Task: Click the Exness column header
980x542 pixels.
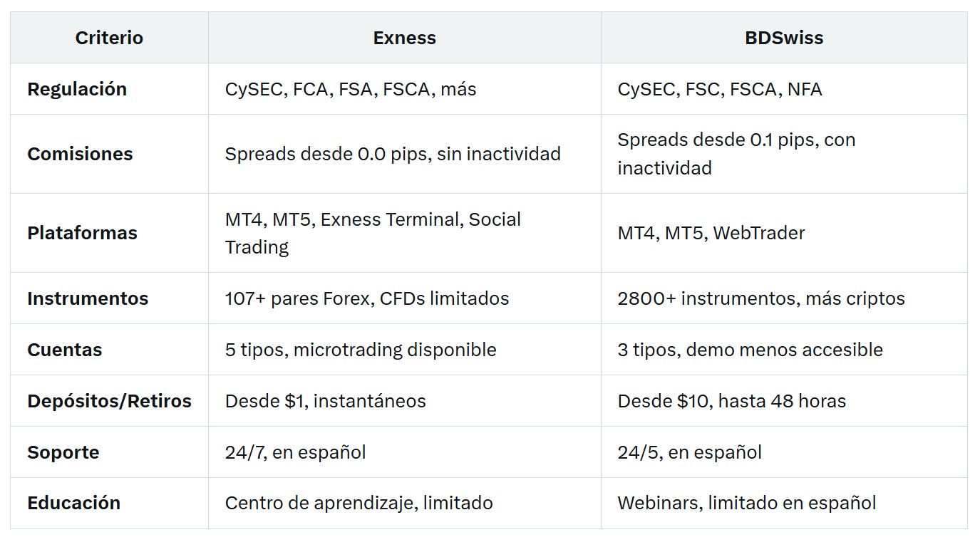Action: (x=404, y=38)
